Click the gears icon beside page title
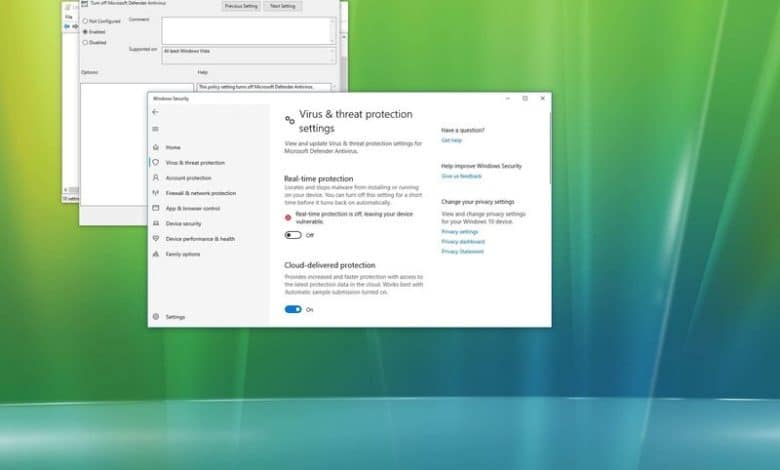780x470 pixels. click(x=290, y=120)
